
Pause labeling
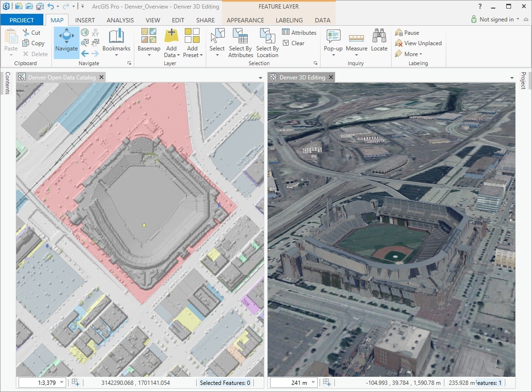pyautogui.click(x=407, y=32)
